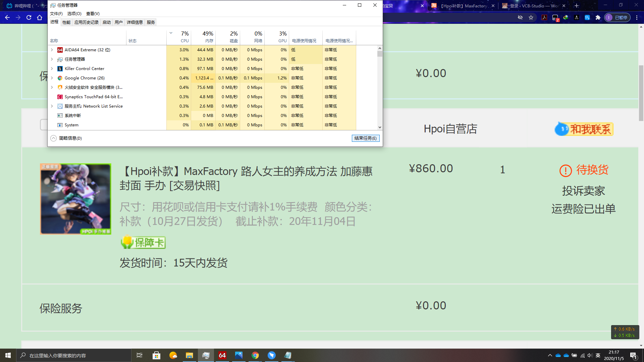Click the Chrome bookmark star icon
The height and width of the screenshot is (362, 644).
(x=531, y=17)
